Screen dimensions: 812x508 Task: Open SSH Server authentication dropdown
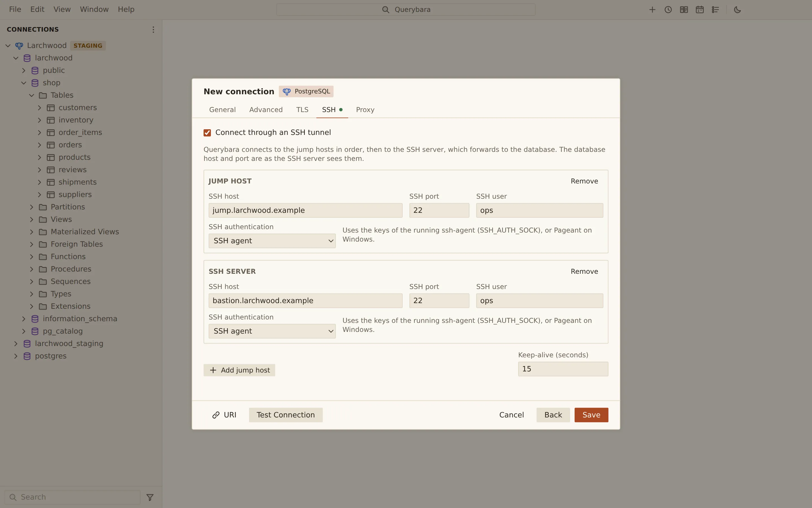272,331
